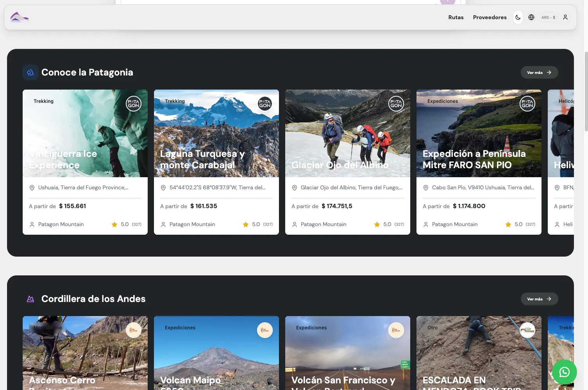Toggle dark mode with the moon icon
Viewport: 588px width, 390px height.
518,17
